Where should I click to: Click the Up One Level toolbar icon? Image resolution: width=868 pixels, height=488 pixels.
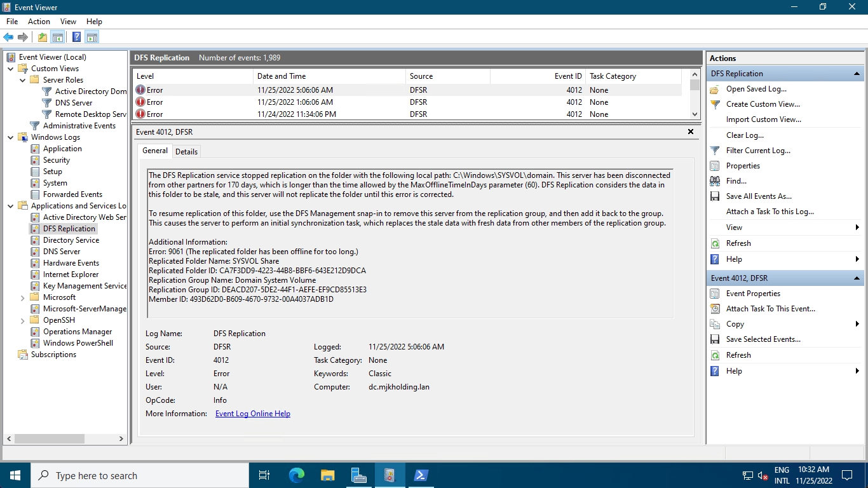click(42, 37)
